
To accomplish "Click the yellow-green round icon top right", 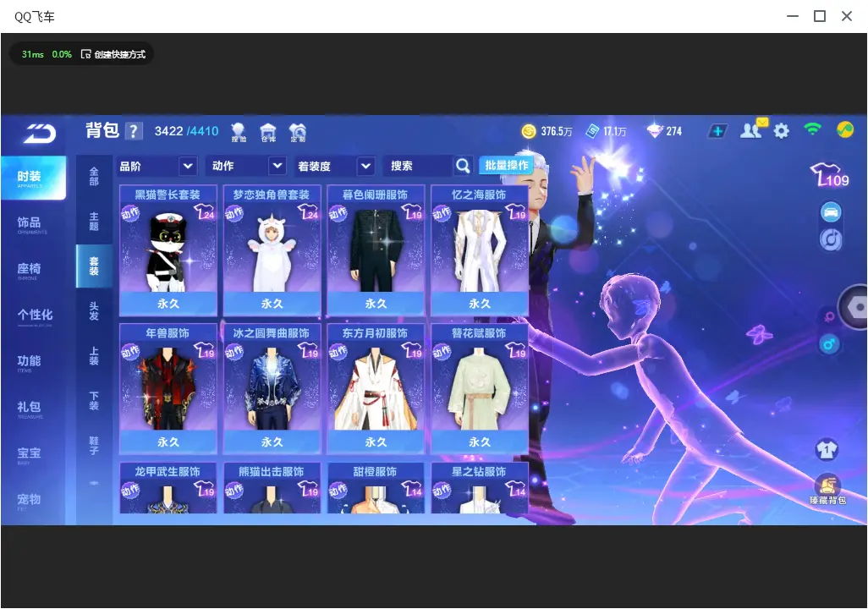I will click(845, 129).
